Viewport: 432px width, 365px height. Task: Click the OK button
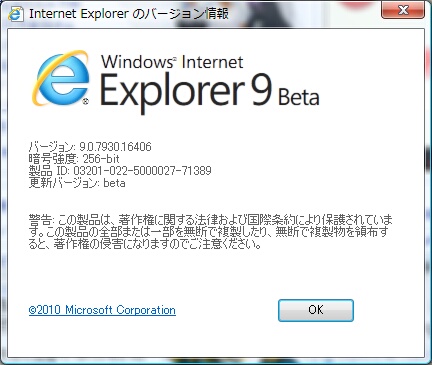click(316, 310)
